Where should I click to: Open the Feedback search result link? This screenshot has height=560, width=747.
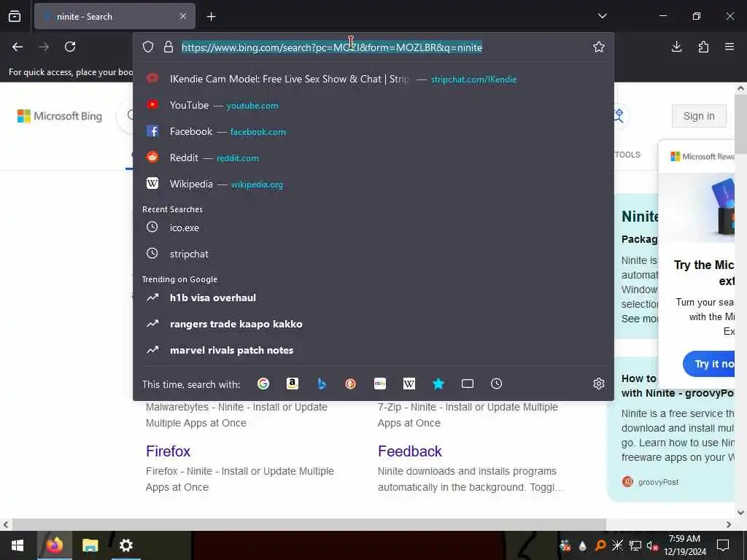coord(410,451)
